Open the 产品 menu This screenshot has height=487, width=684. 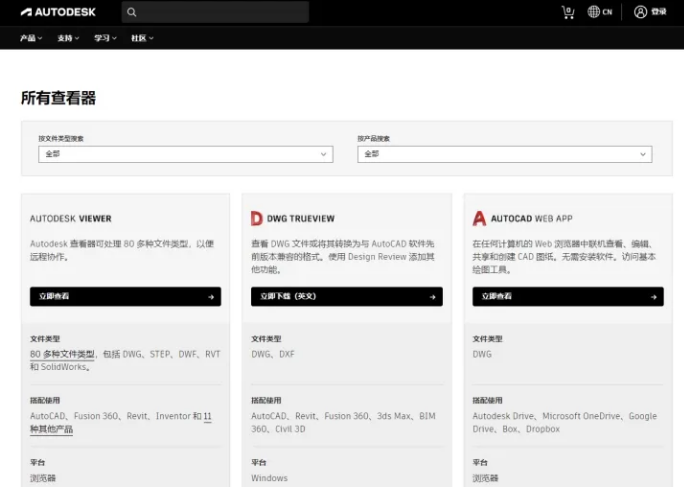pyautogui.click(x=31, y=38)
